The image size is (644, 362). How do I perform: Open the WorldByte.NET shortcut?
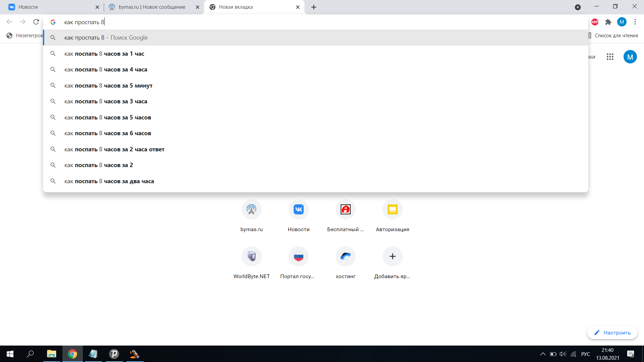251,257
